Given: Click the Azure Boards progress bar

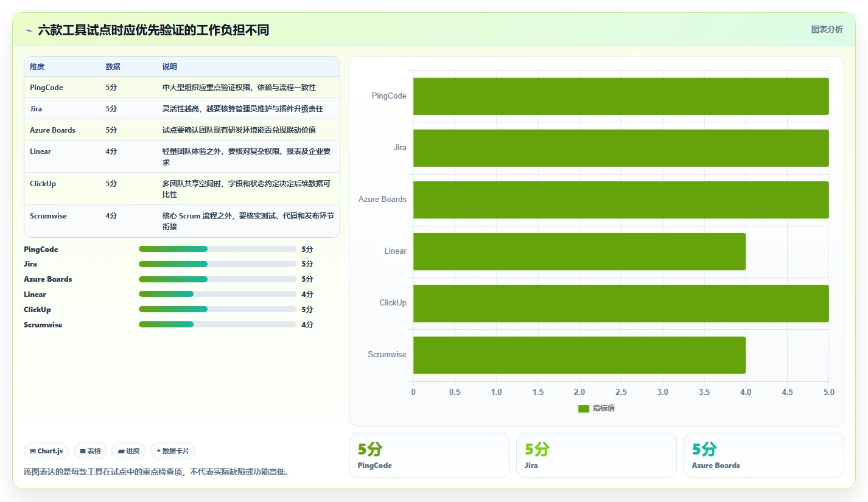Looking at the screenshot, I should 217,279.
